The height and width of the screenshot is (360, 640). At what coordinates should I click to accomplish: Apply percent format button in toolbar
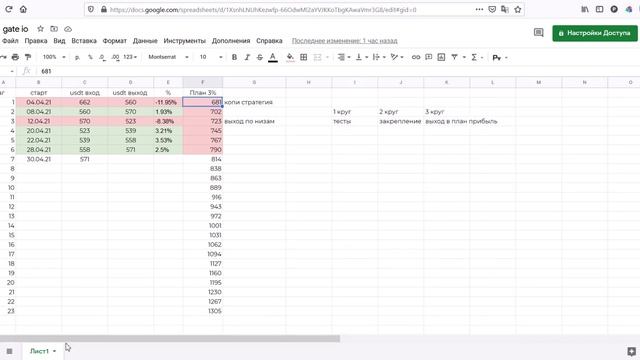pyautogui.click(x=90, y=57)
